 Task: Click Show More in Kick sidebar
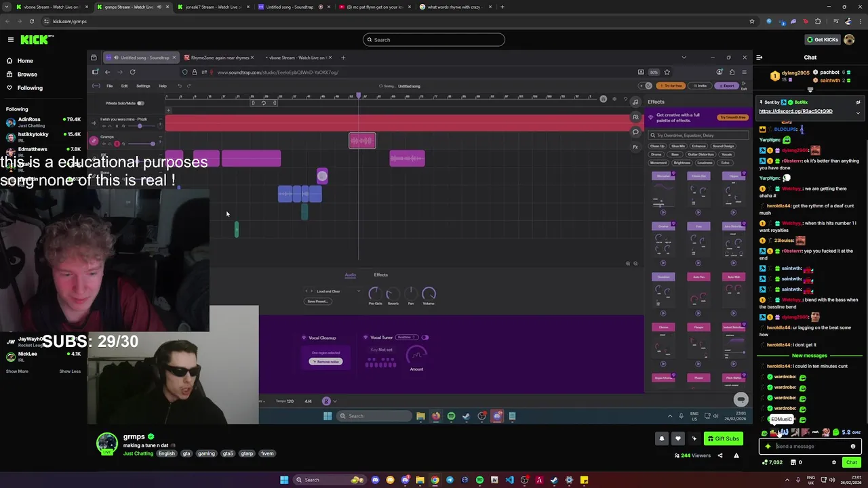point(17,371)
